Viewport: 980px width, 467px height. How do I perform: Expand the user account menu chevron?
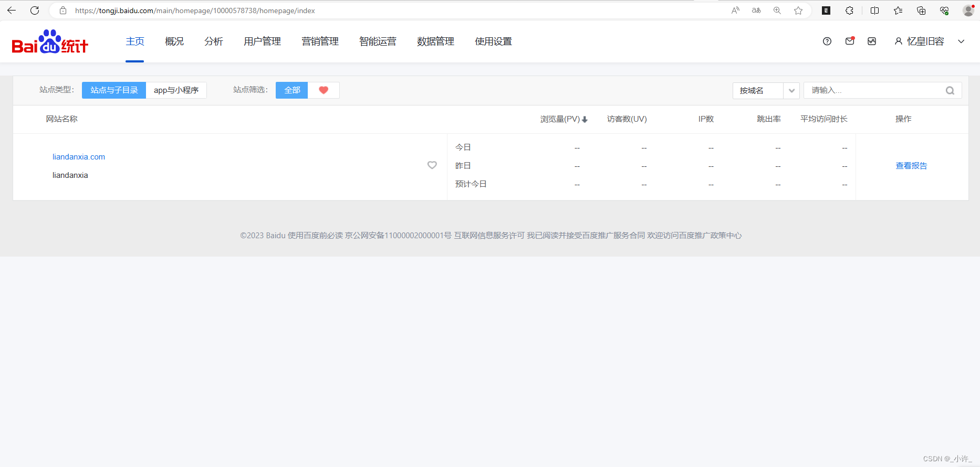click(961, 41)
